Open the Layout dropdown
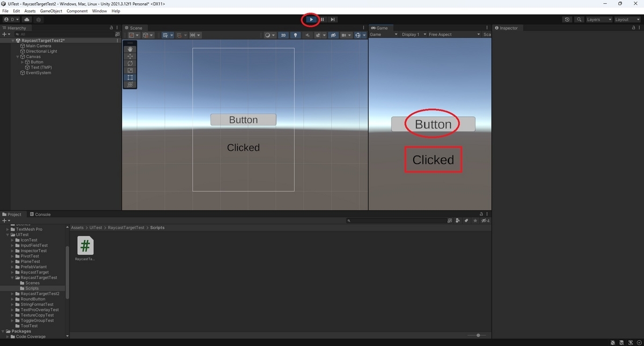This screenshot has height=346, width=644. click(627, 19)
